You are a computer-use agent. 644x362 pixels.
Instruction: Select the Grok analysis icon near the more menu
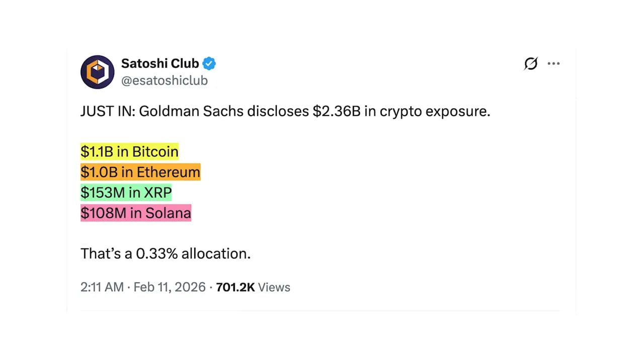pos(531,63)
